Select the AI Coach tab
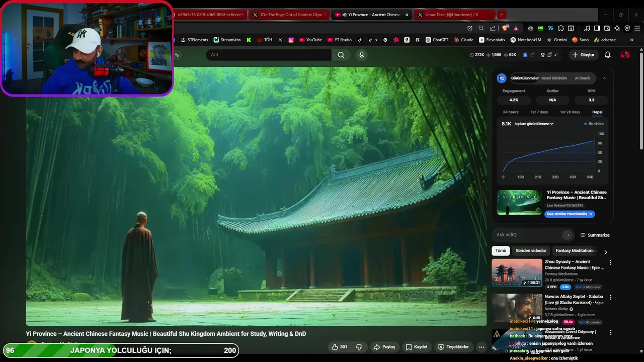 (582, 78)
